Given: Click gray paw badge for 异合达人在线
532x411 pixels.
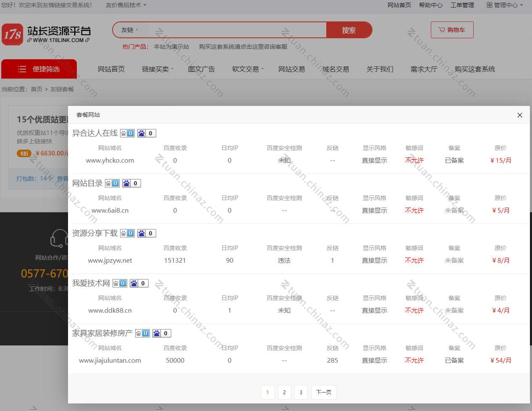Looking at the screenshot, I should (127, 133).
